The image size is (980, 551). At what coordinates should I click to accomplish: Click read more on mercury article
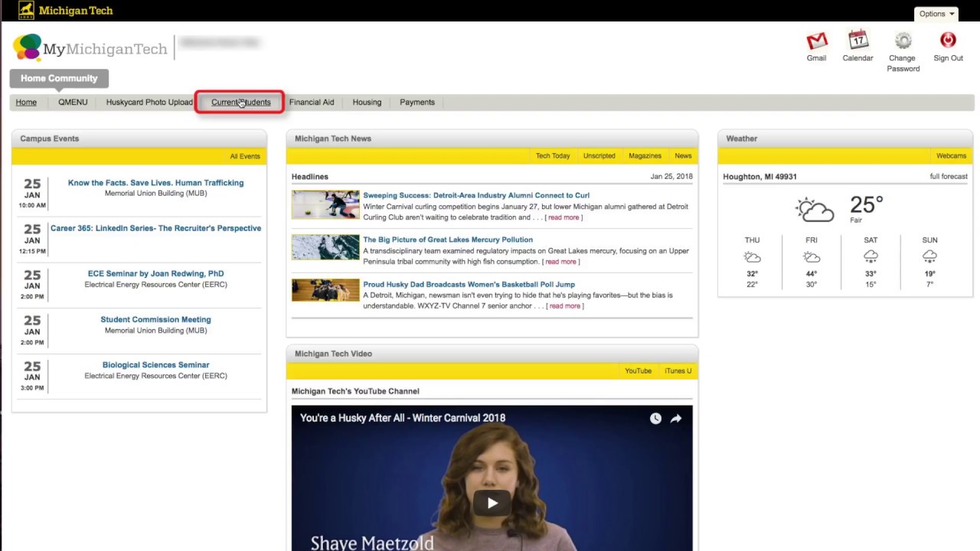coord(560,262)
